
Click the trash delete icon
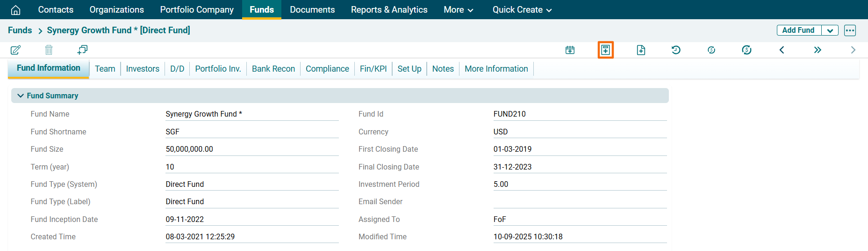[49, 50]
